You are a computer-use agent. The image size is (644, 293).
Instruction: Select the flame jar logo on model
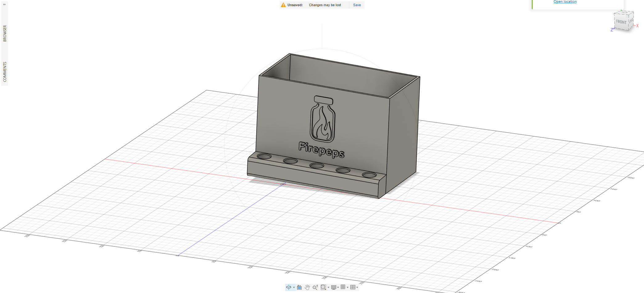pos(323,119)
